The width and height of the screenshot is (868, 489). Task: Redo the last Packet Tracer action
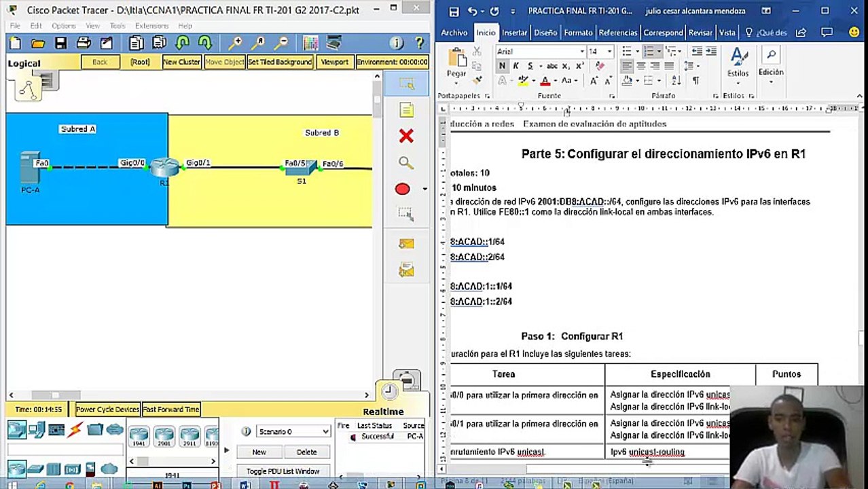[x=204, y=43]
